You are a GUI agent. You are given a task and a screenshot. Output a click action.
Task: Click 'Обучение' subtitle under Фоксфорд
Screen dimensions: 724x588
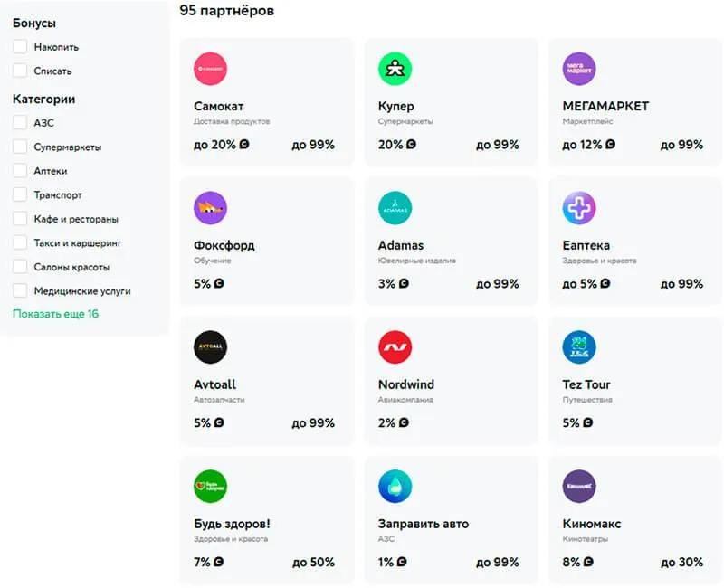pos(212,261)
